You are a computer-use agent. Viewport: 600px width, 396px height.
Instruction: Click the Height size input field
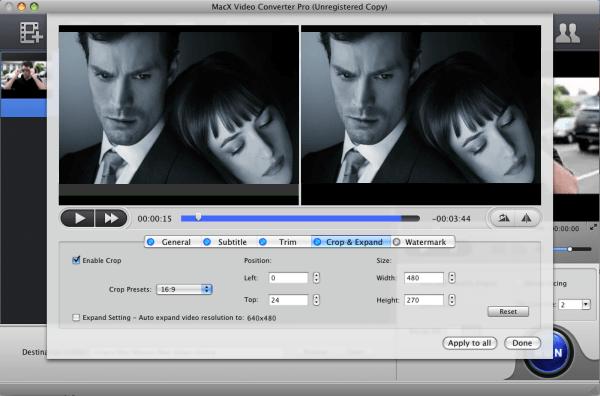pos(424,300)
